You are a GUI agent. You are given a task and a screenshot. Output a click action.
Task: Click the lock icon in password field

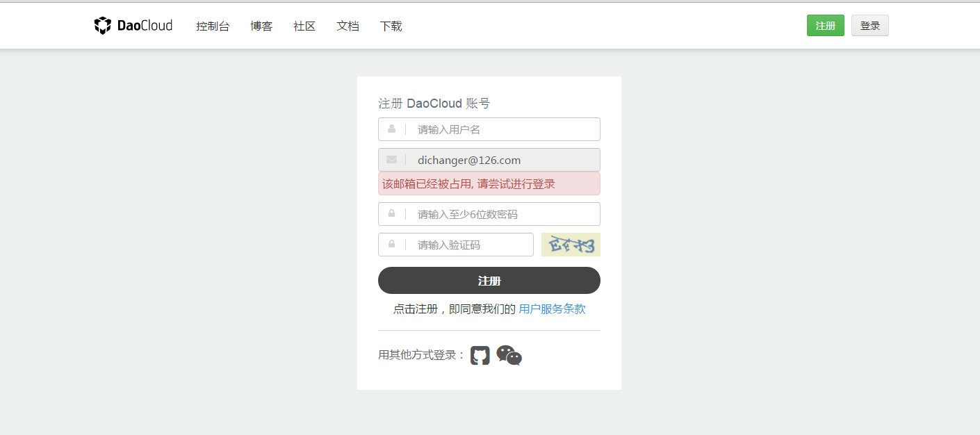391,214
